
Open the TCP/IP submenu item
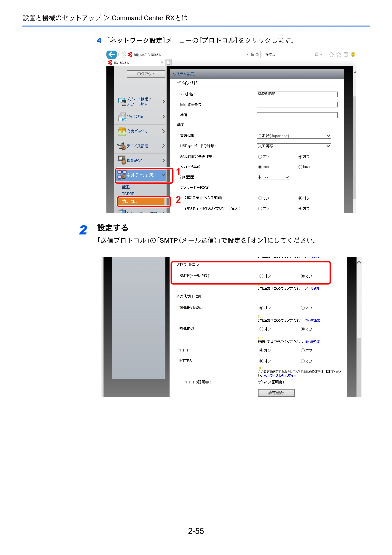click(x=128, y=194)
